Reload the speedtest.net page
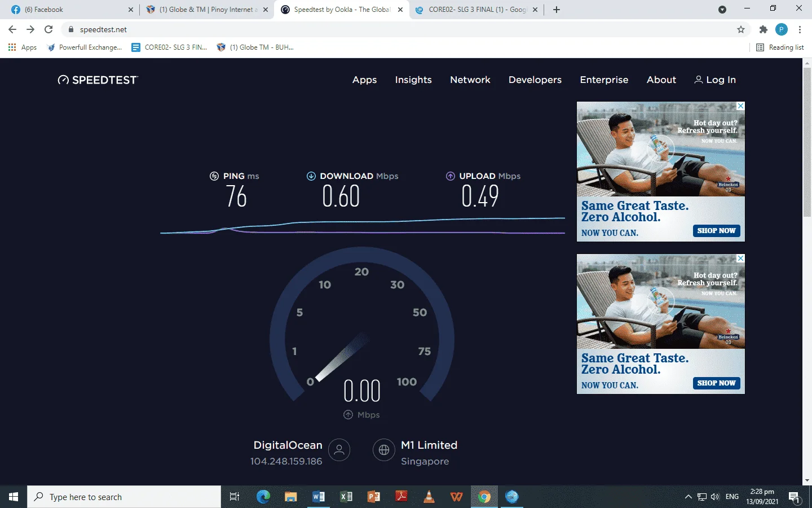Viewport: 812px width, 508px height. [48, 29]
